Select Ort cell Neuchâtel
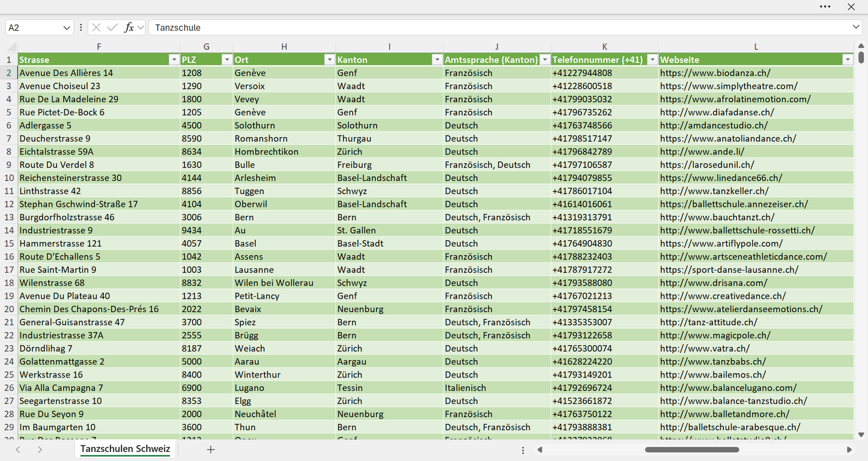The height and width of the screenshot is (461, 868). [x=284, y=414]
